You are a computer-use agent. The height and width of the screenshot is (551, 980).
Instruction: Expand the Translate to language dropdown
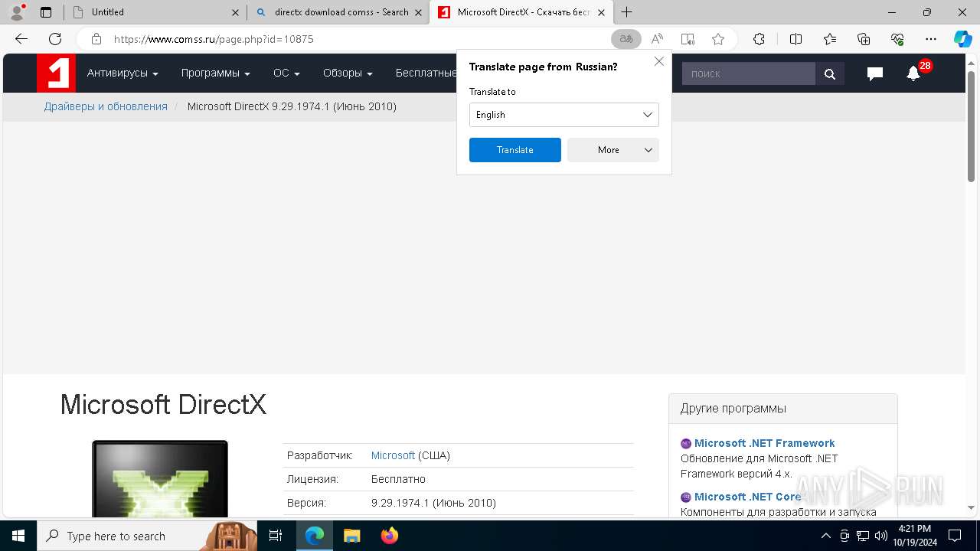pyautogui.click(x=564, y=115)
